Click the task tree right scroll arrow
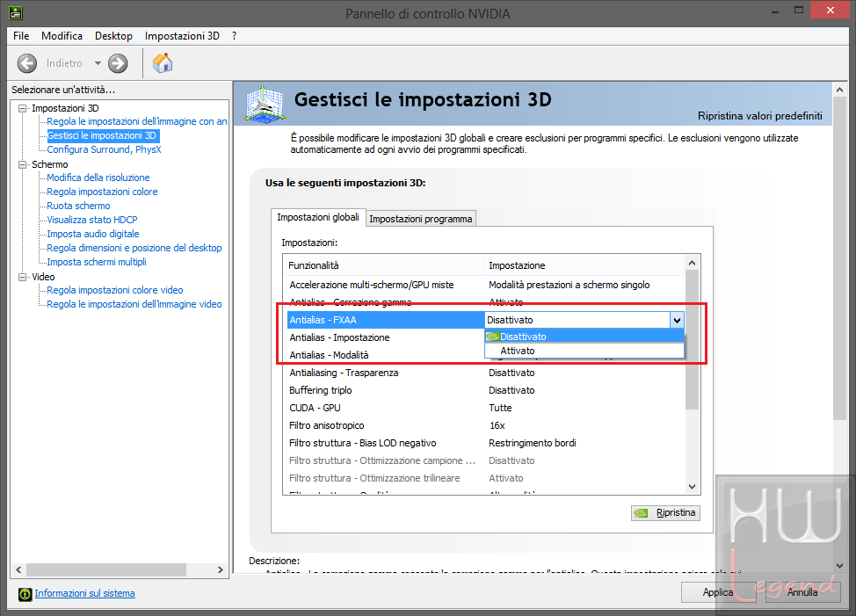 coord(221,570)
